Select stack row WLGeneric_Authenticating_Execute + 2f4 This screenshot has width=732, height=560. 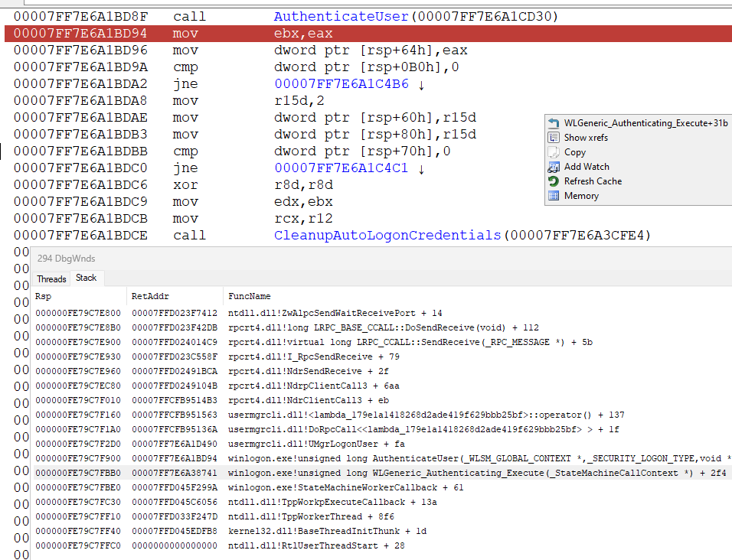383,473
